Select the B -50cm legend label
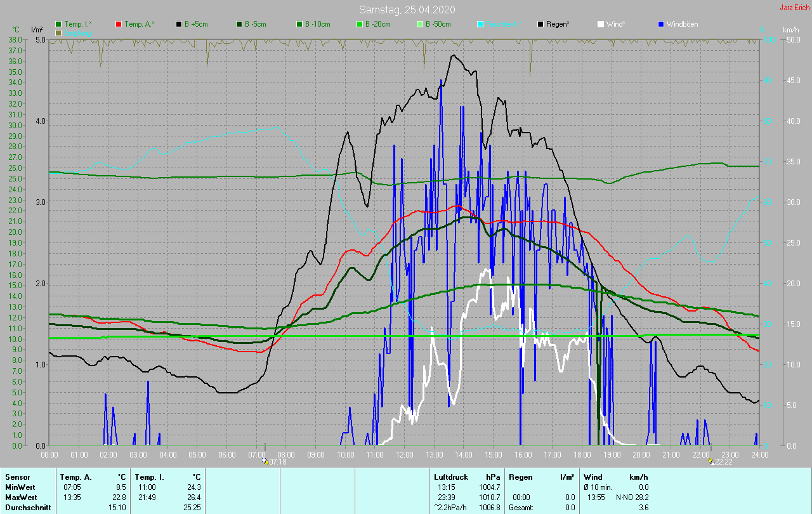The height and width of the screenshot is (514, 812). [438, 24]
